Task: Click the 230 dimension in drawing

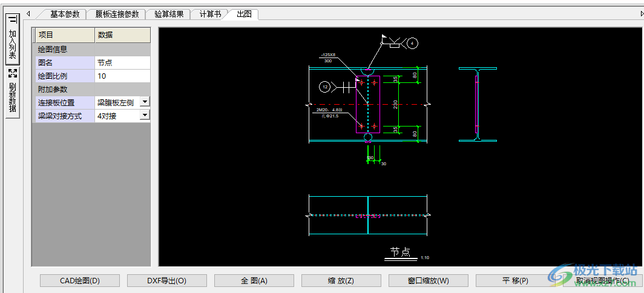Action: (x=395, y=104)
